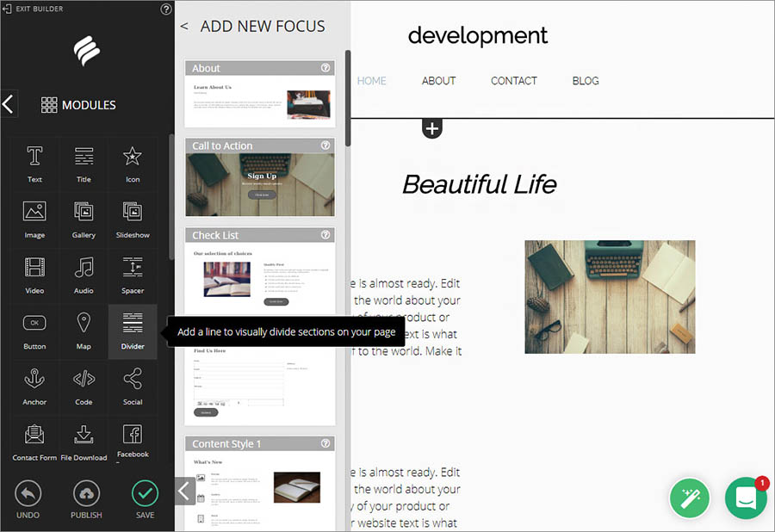Select the Beautiful Life heading
The width and height of the screenshot is (775, 532).
480,185
